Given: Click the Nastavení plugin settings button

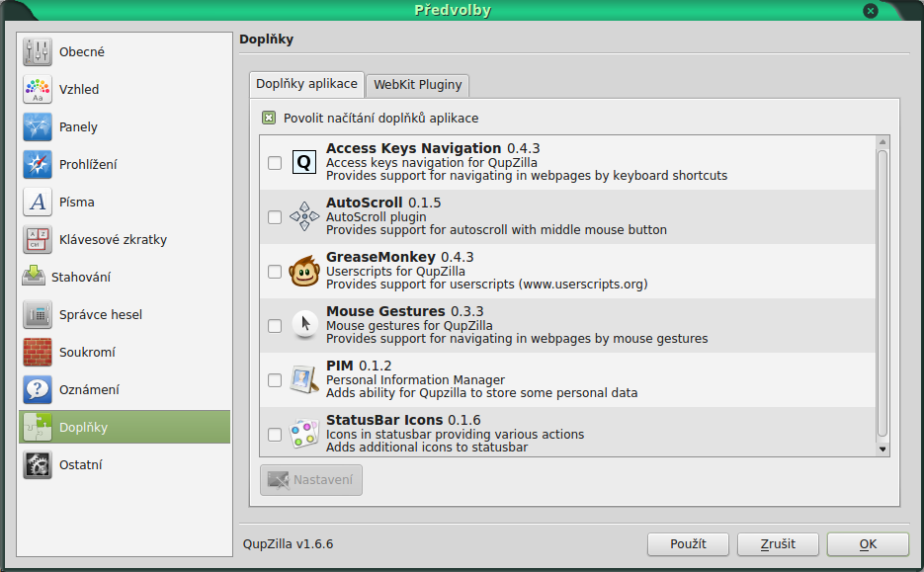Looking at the screenshot, I should (311, 480).
